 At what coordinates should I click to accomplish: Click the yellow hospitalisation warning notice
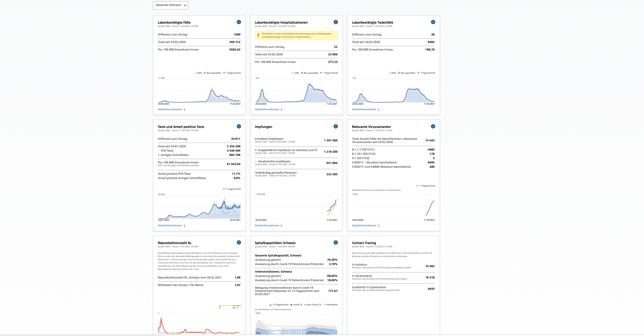[296, 35]
